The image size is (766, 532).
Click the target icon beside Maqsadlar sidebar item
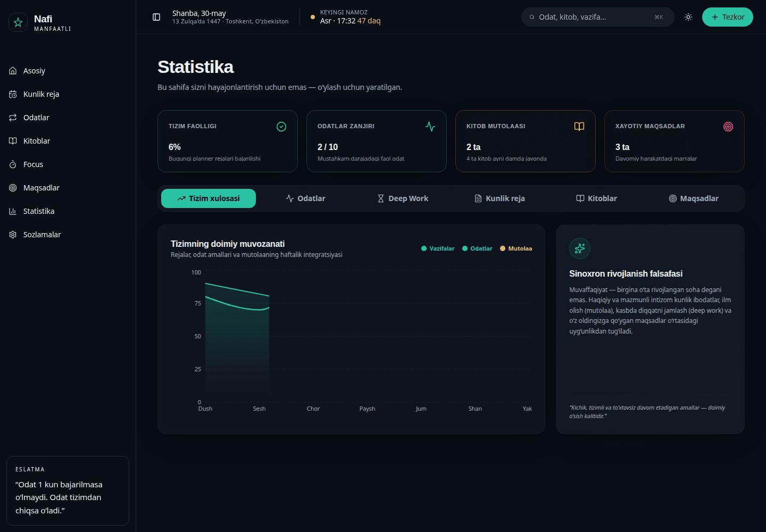13,188
